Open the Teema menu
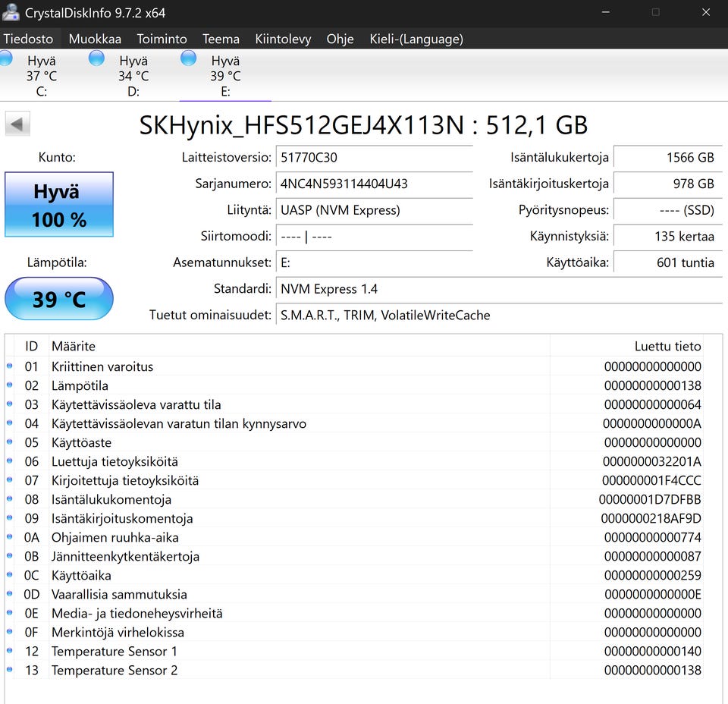Image resolution: width=728 pixels, height=704 pixels. pos(221,39)
